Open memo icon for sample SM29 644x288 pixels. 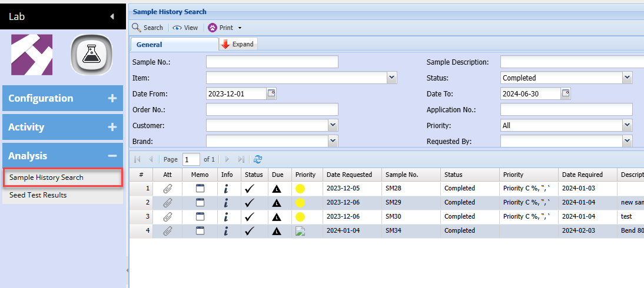(200, 203)
